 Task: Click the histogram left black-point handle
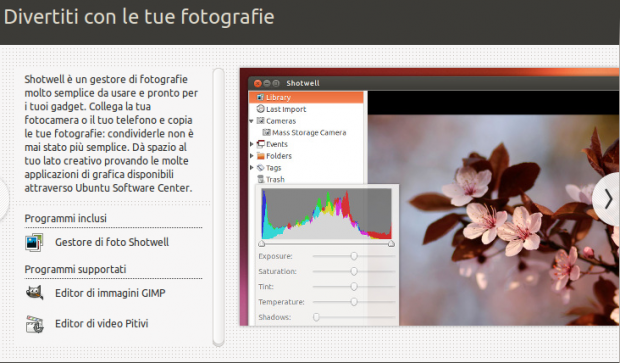tap(261, 244)
